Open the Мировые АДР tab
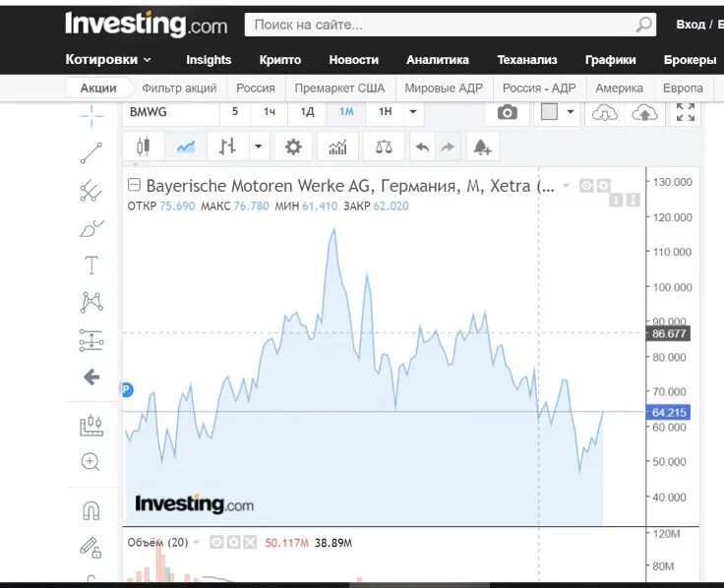This screenshot has width=724, height=588. [444, 88]
